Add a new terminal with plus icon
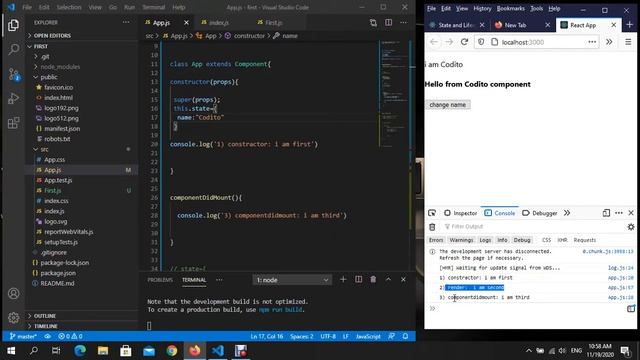 pyautogui.click(x=343, y=279)
